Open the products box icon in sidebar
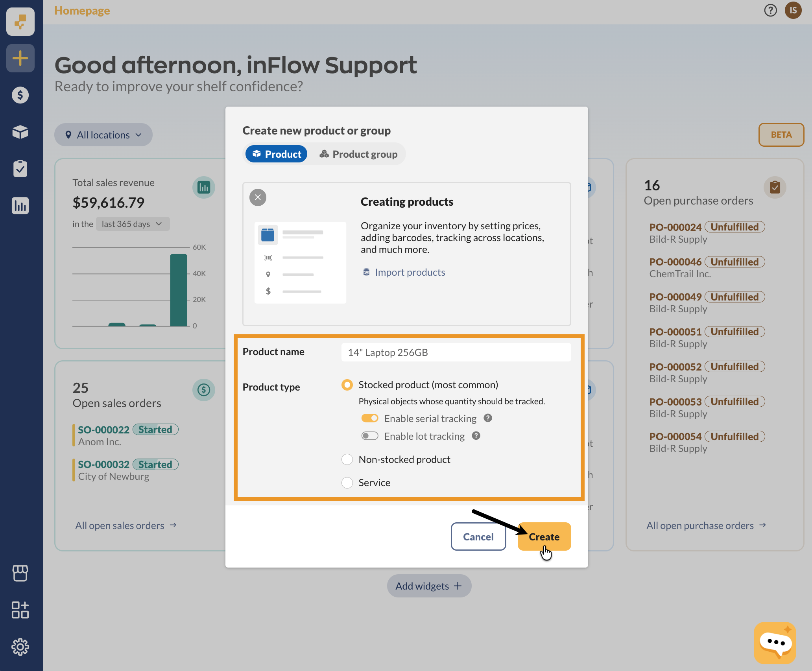 coord(20,132)
